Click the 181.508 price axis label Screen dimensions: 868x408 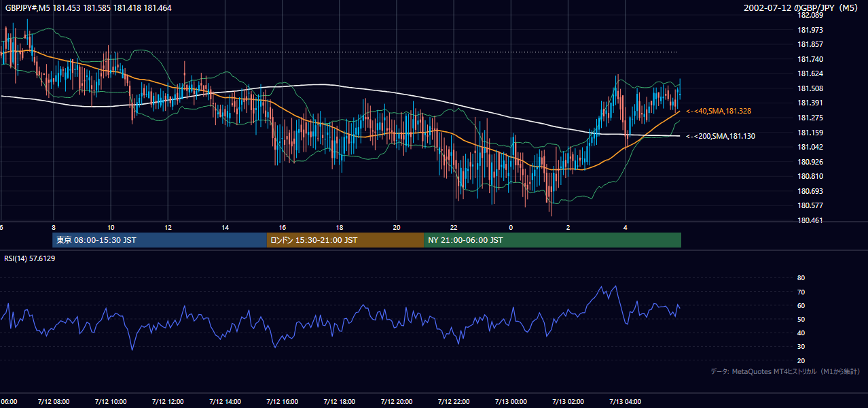810,88
